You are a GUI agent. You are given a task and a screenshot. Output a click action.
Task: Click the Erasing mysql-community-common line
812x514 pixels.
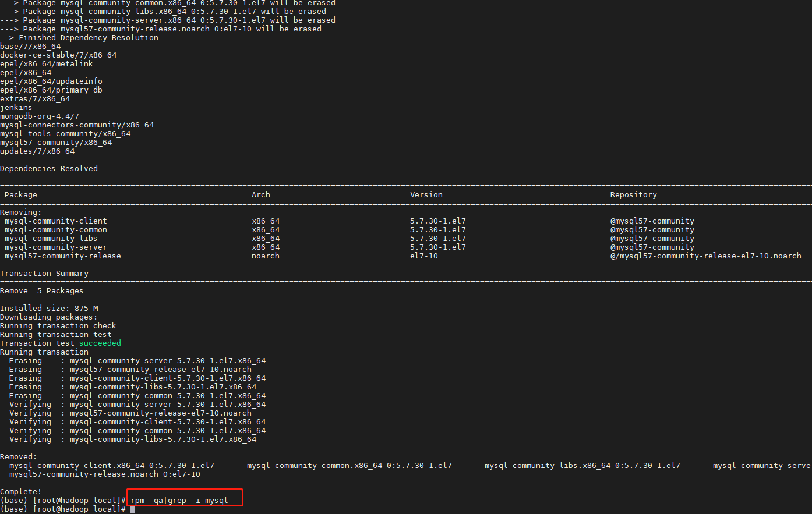[137, 395]
